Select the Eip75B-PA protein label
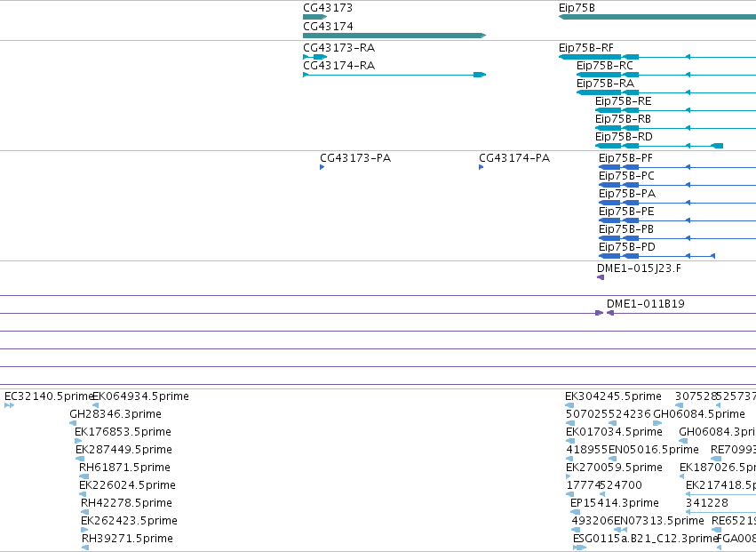The image size is (756, 552). [x=627, y=194]
